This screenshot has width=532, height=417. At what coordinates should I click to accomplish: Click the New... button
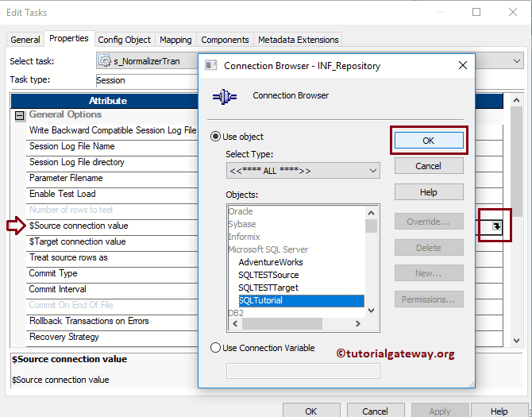tap(429, 273)
